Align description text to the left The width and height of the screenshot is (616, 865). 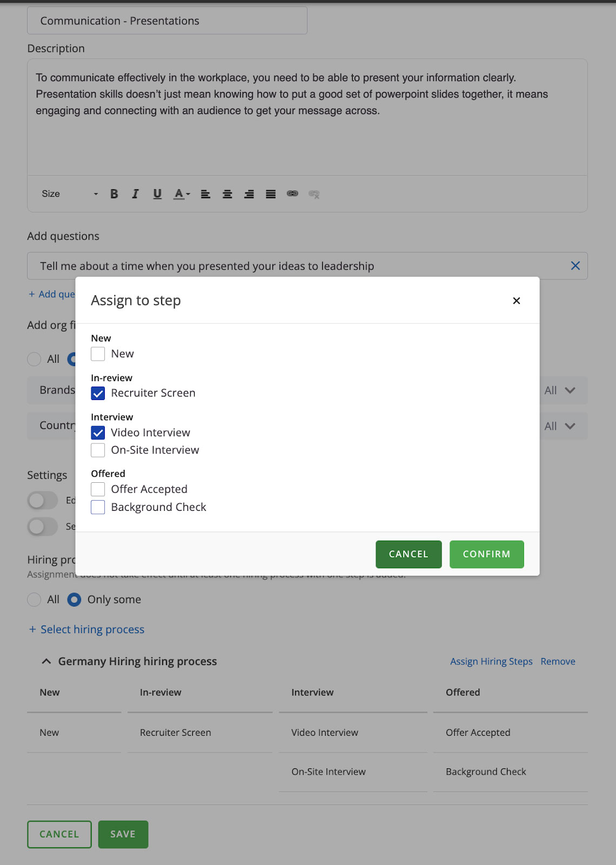205,194
